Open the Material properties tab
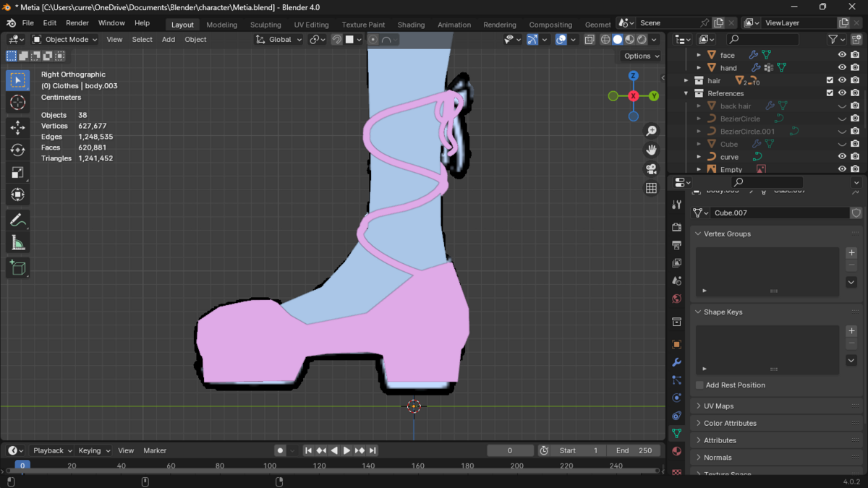This screenshot has height=488, width=868. pyautogui.click(x=676, y=451)
